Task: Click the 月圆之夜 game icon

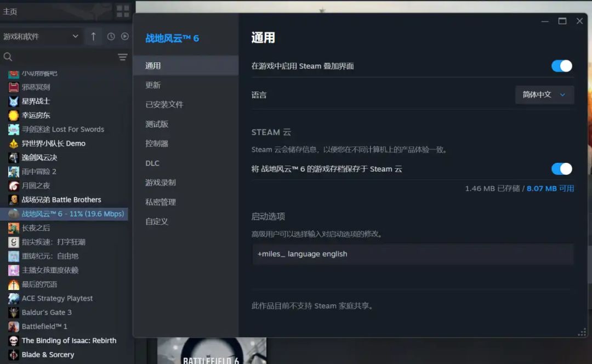Action: [x=14, y=186]
